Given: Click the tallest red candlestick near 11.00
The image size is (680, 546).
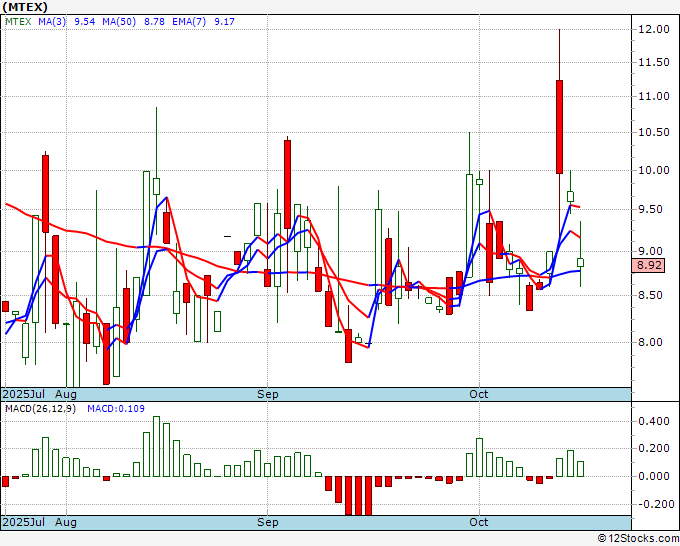Looking at the screenshot, I should pyautogui.click(x=559, y=127).
